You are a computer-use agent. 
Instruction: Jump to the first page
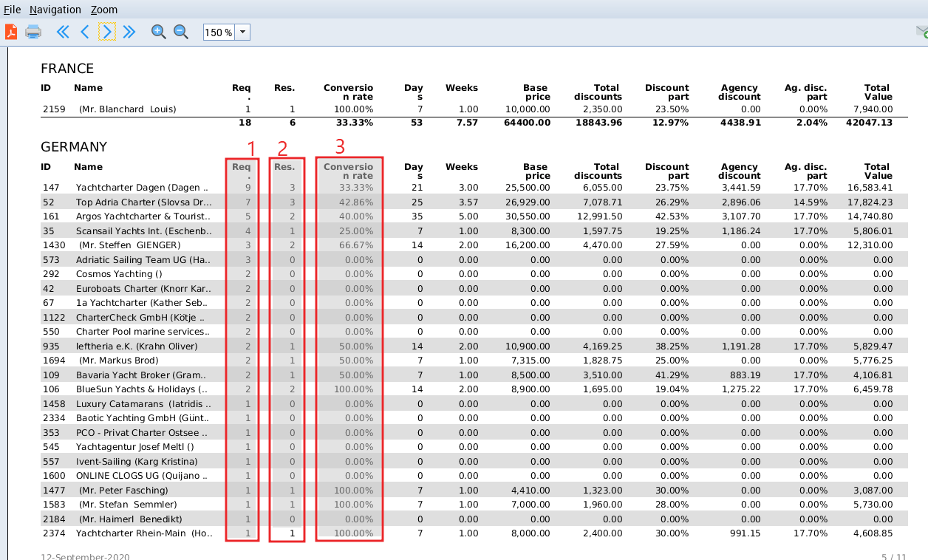pyautogui.click(x=62, y=32)
